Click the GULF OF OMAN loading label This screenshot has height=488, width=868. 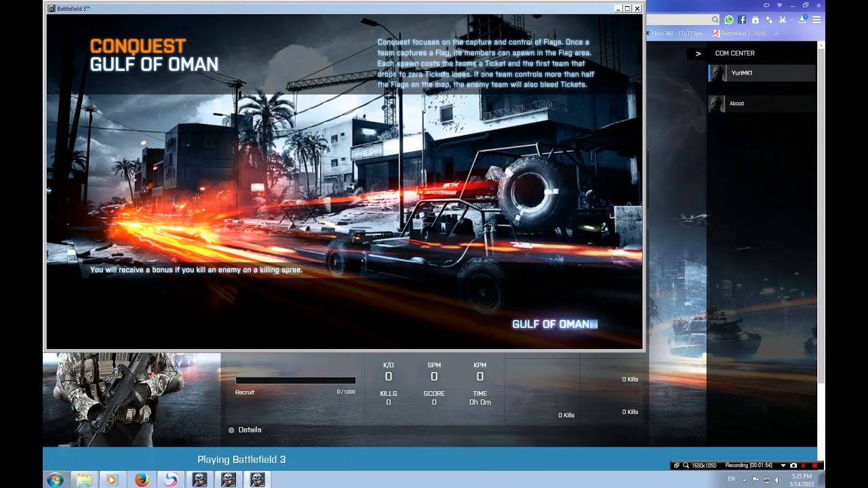[x=551, y=324]
